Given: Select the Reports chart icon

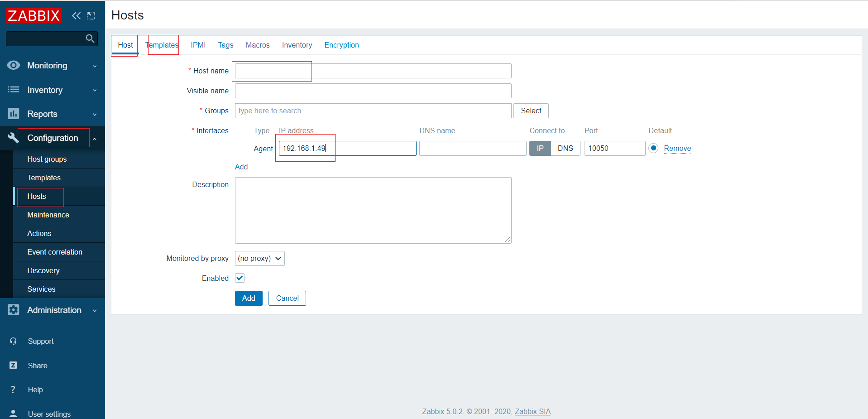Looking at the screenshot, I should point(14,114).
